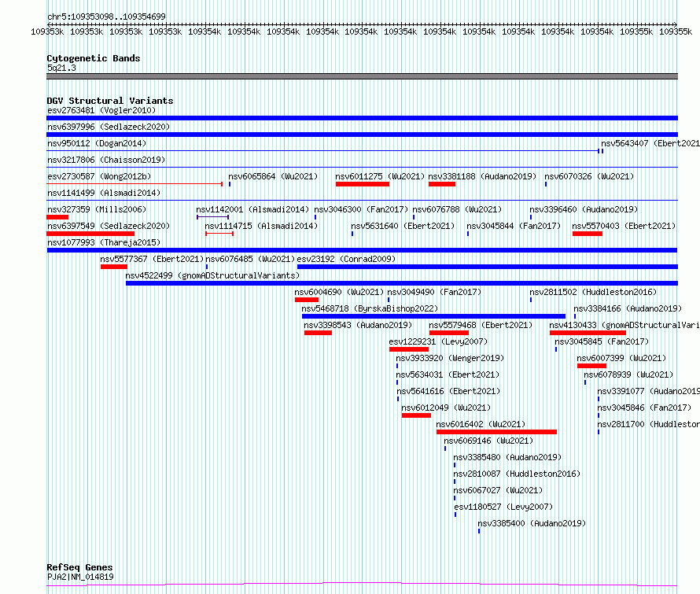The image size is (700, 594).
Task: Click the red bar under nsv6007399 (Wu2021)
Action: (591, 366)
